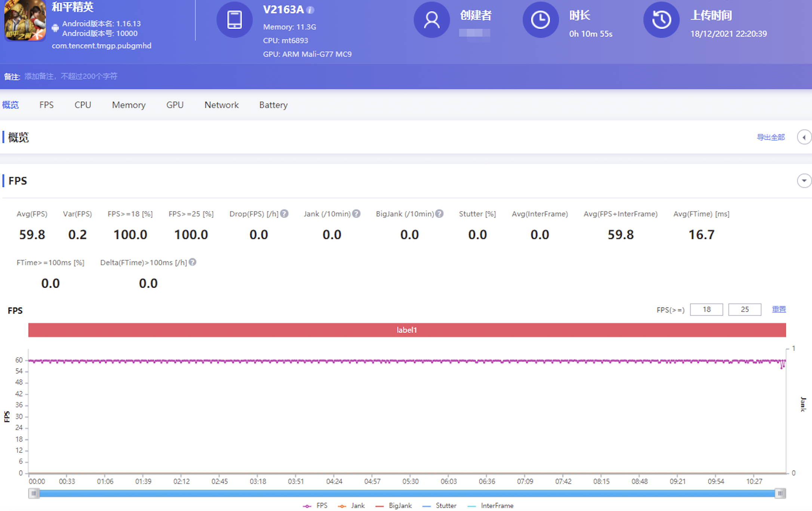Screen dimensions: 812x511
Task: Click the remark note input field
Action: pos(71,76)
